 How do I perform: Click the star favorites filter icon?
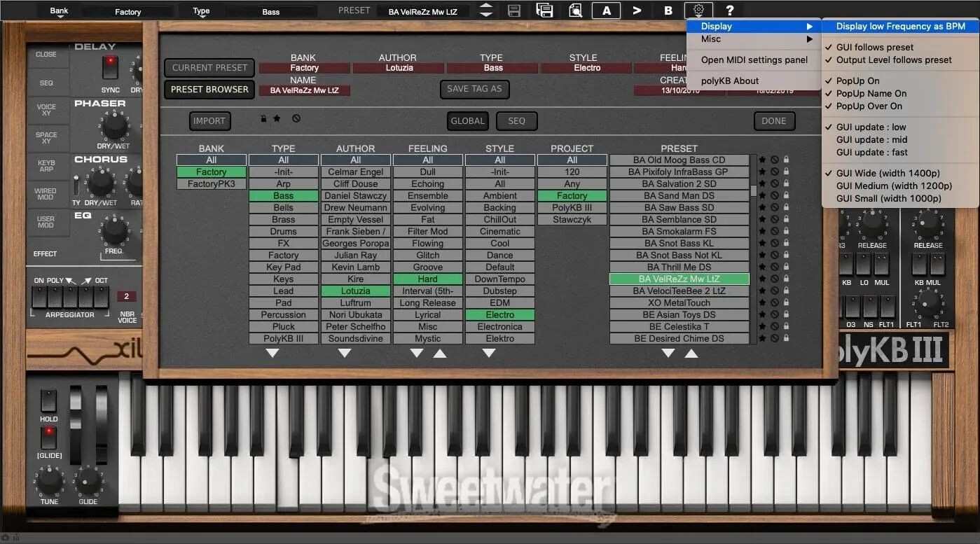[x=277, y=119]
